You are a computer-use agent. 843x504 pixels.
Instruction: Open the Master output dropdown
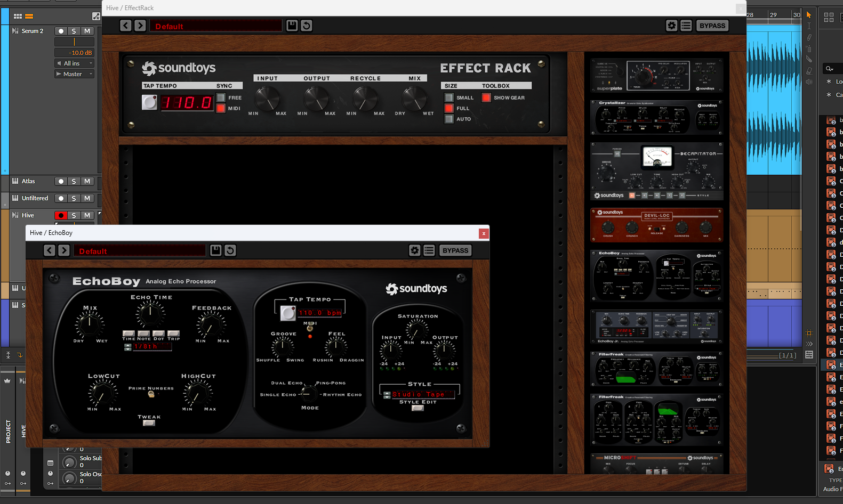[x=75, y=74]
